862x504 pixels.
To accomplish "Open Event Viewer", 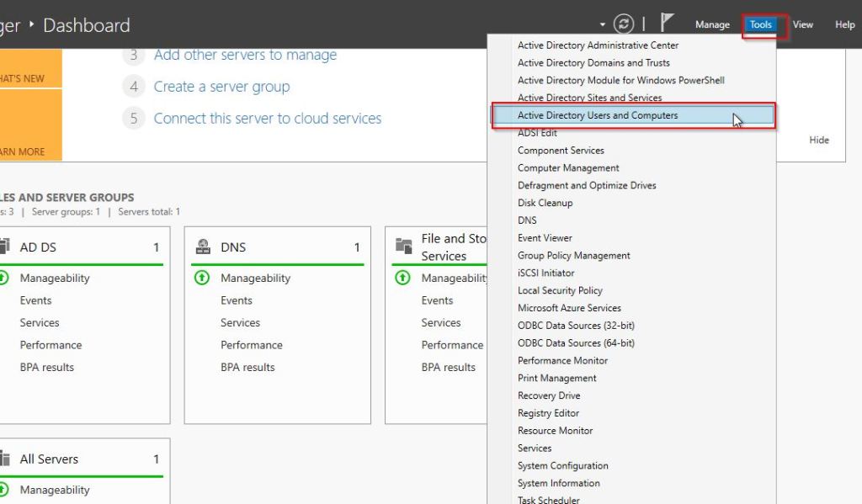I will 545,238.
